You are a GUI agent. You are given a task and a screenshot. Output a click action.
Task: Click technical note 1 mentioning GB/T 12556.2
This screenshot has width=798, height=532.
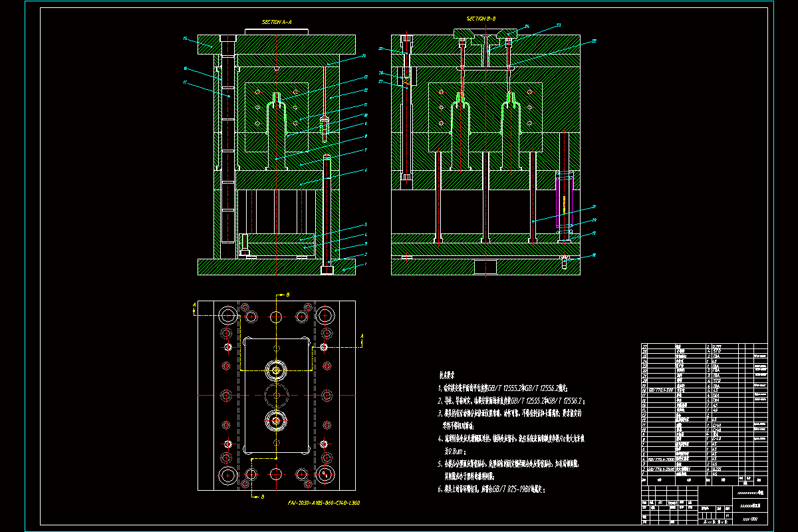click(503, 387)
